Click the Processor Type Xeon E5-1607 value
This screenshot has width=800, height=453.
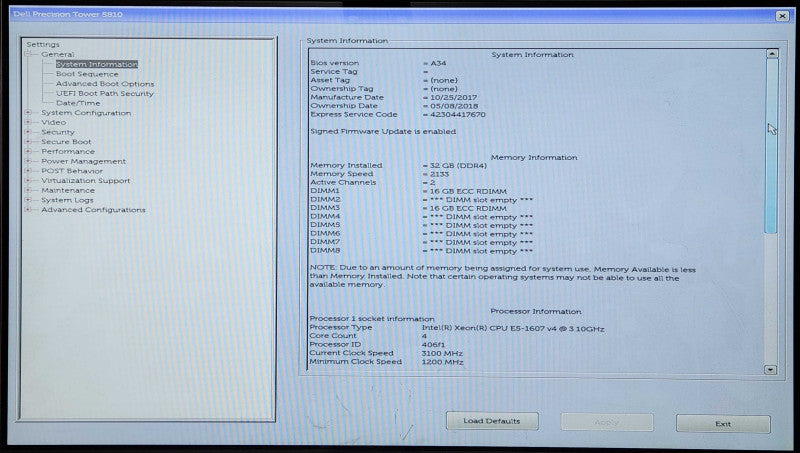(x=513, y=329)
